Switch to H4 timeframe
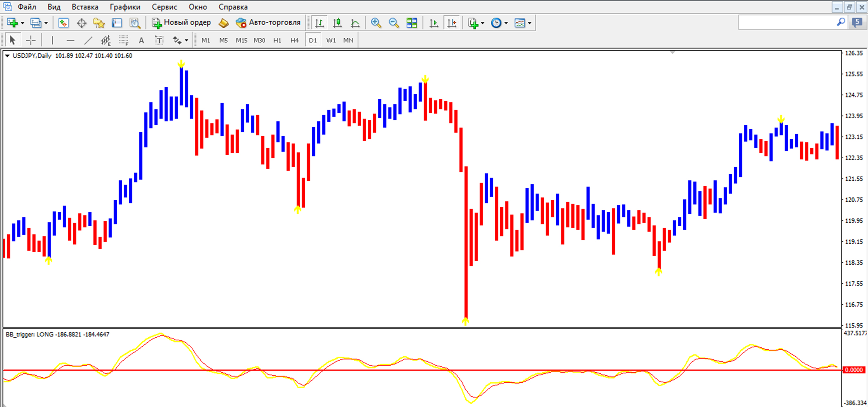This screenshot has height=407, width=868. [x=294, y=41]
